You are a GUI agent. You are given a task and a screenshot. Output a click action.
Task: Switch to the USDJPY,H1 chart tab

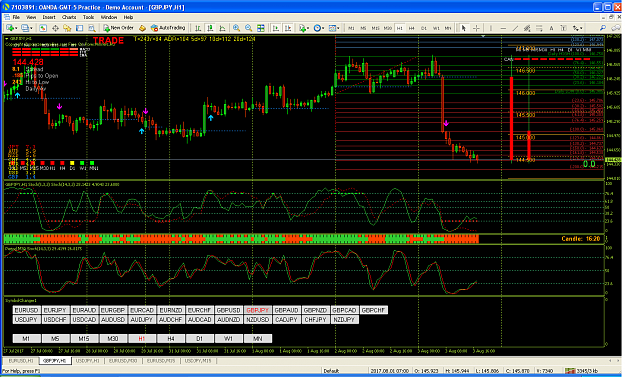coord(88,361)
